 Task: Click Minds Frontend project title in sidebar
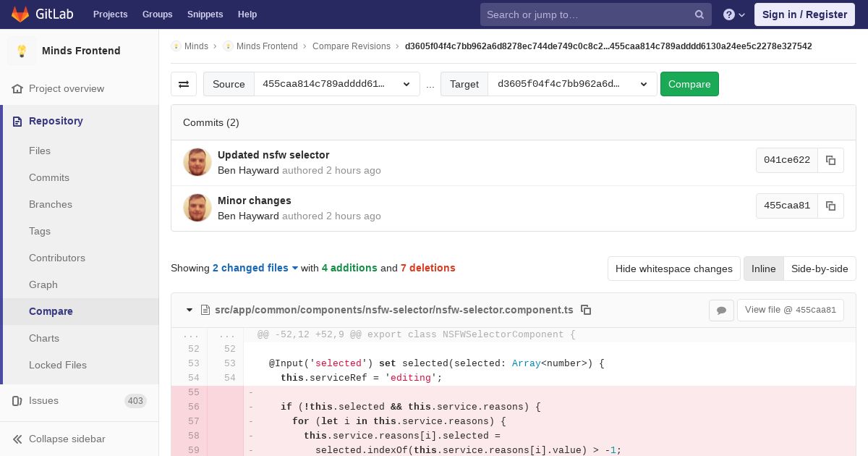[x=81, y=51]
